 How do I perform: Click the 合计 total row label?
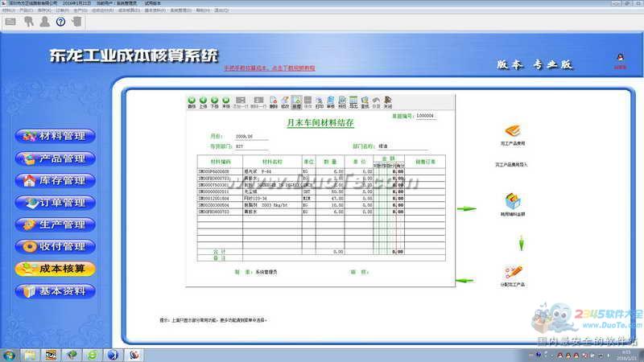220,252
